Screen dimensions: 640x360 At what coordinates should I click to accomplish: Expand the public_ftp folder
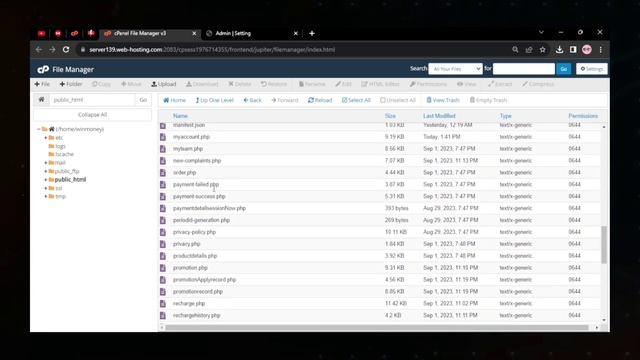click(x=46, y=171)
